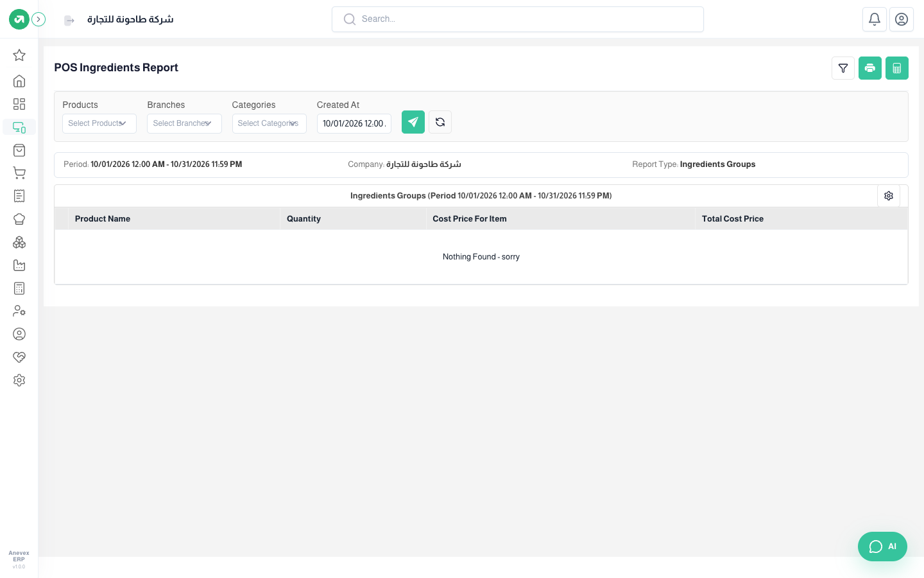Open the Select Products dropdown
The width and height of the screenshot is (924, 578).
[x=99, y=123]
